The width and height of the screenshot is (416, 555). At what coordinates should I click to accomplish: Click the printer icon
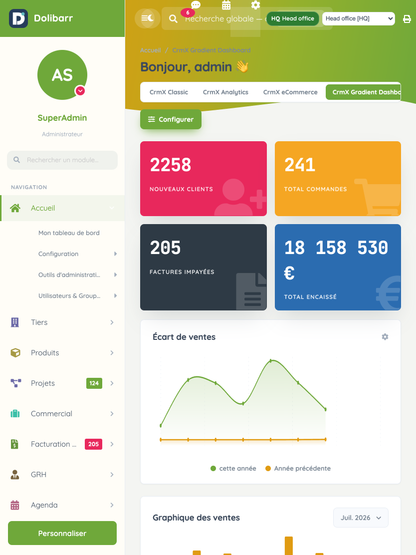(407, 19)
